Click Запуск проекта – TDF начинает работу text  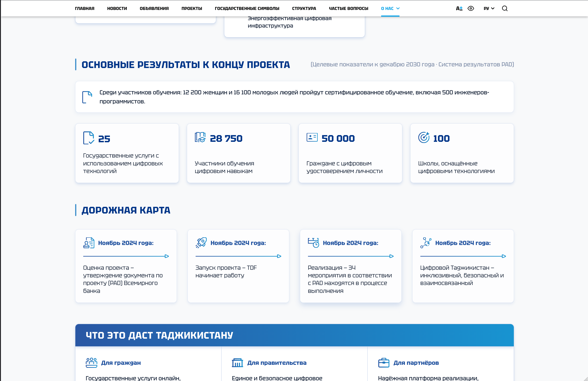click(226, 272)
